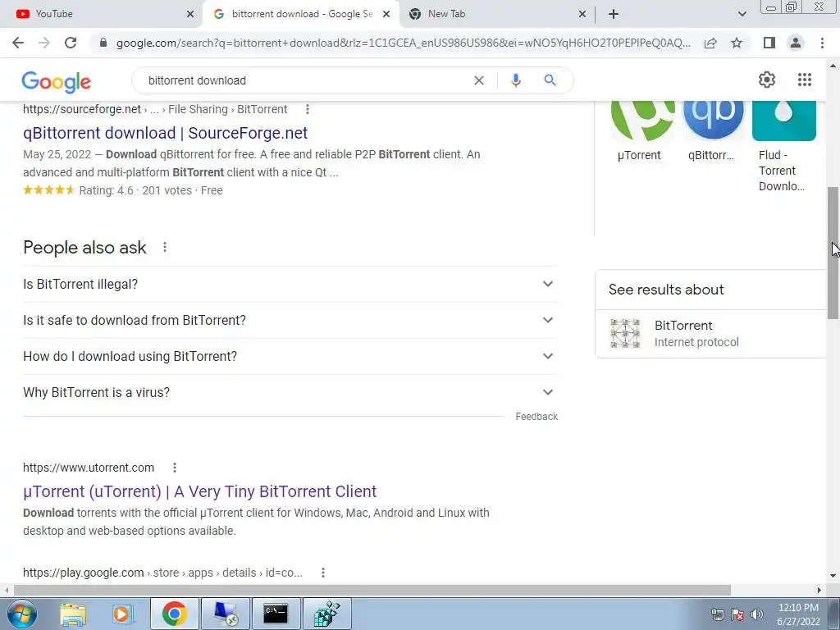Share this page via address bar icon
840x630 pixels.
point(710,43)
